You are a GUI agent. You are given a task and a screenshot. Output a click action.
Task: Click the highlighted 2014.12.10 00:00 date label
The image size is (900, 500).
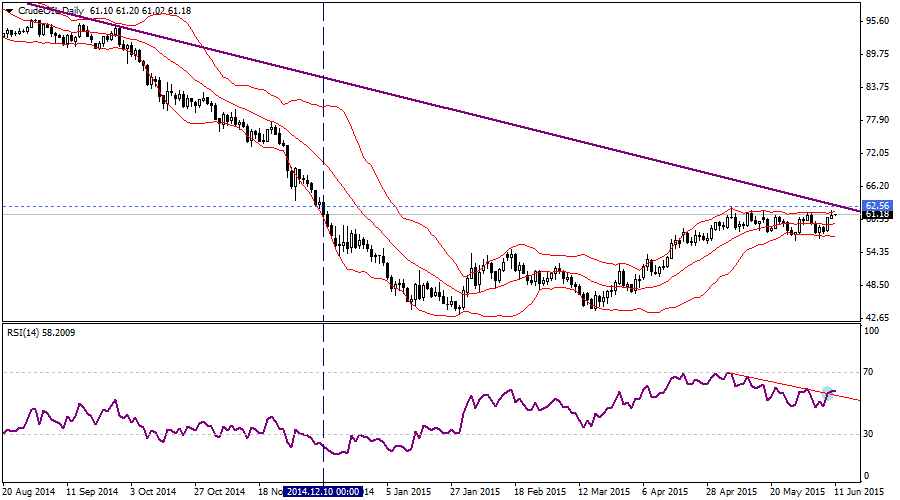tap(323, 492)
